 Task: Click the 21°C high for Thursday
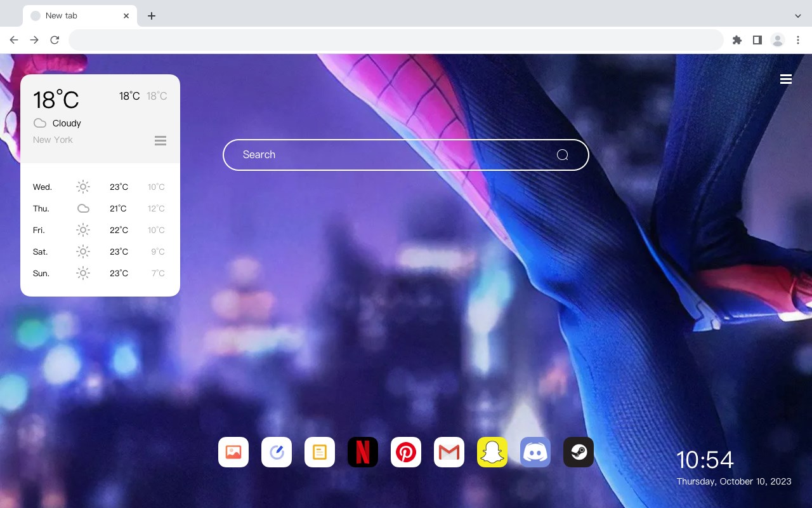118,209
